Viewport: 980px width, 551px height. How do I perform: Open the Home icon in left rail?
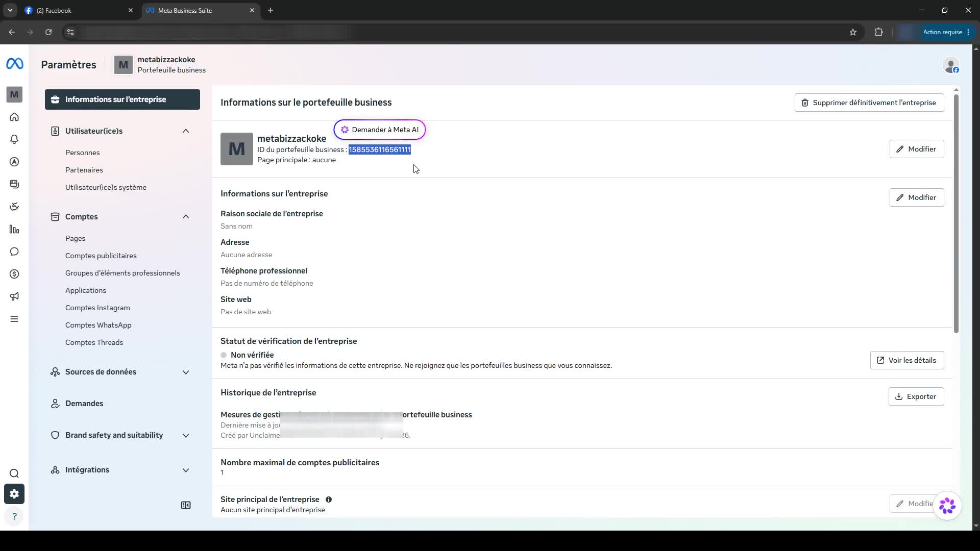coord(14,117)
